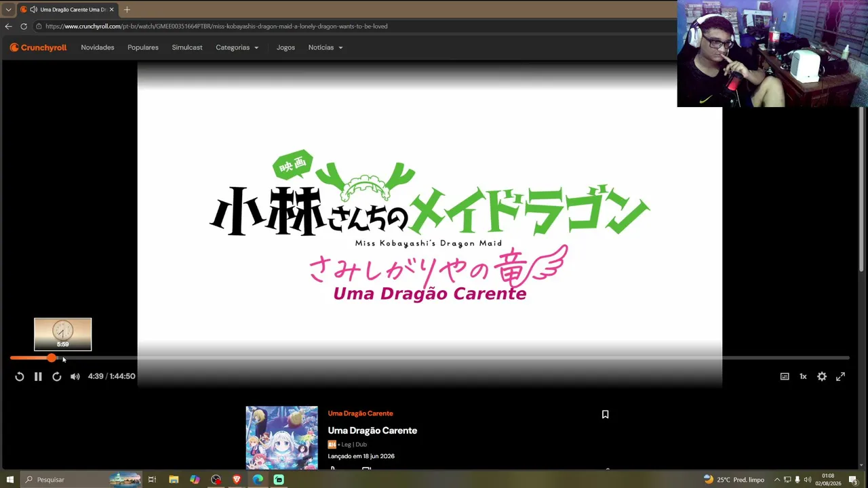Click the release date Lançado em 18 jun 2026
Screen dimensions: 868x488
tap(361, 456)
